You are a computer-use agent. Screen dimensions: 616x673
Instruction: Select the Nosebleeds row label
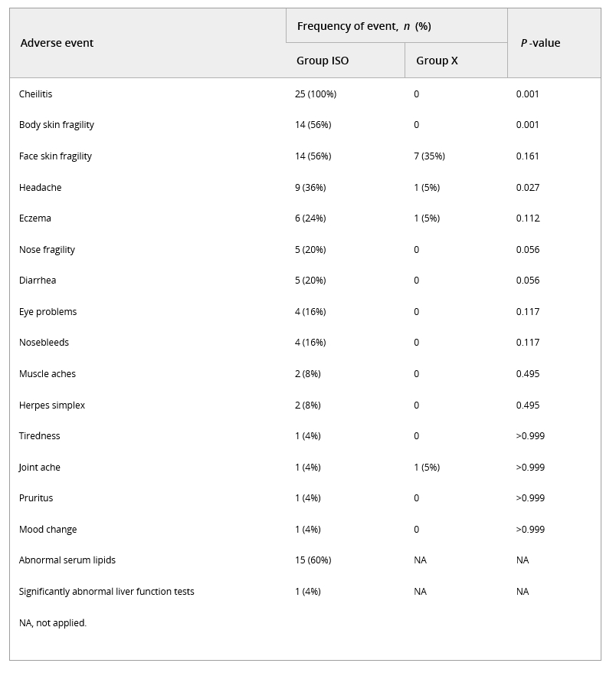click(44, 343)
